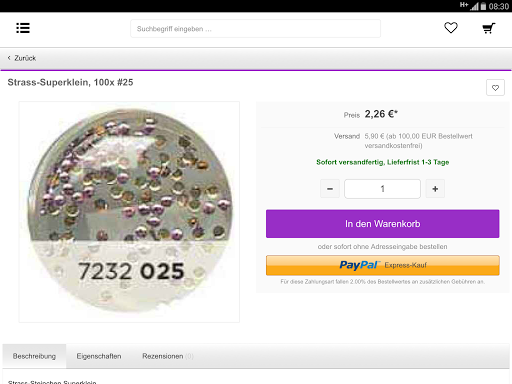The image size is (512, 384).
Task: Tap the signal strength status icon
Action: pos(474,6)
